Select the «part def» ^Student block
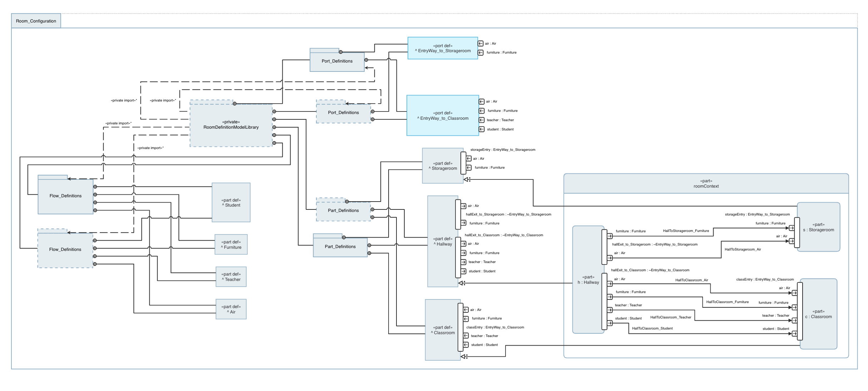Image resolution: width=868 pixels, height=391 pixels. [231, 203]
